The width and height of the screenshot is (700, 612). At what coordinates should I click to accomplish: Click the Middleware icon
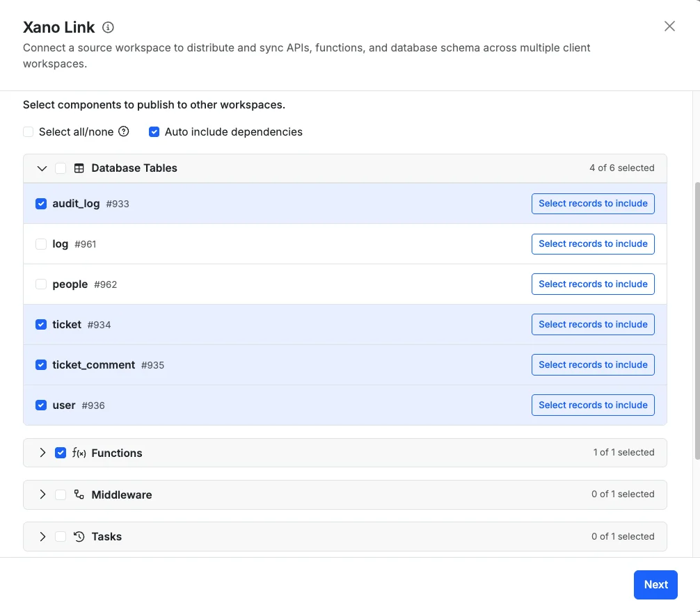(79, 494)
